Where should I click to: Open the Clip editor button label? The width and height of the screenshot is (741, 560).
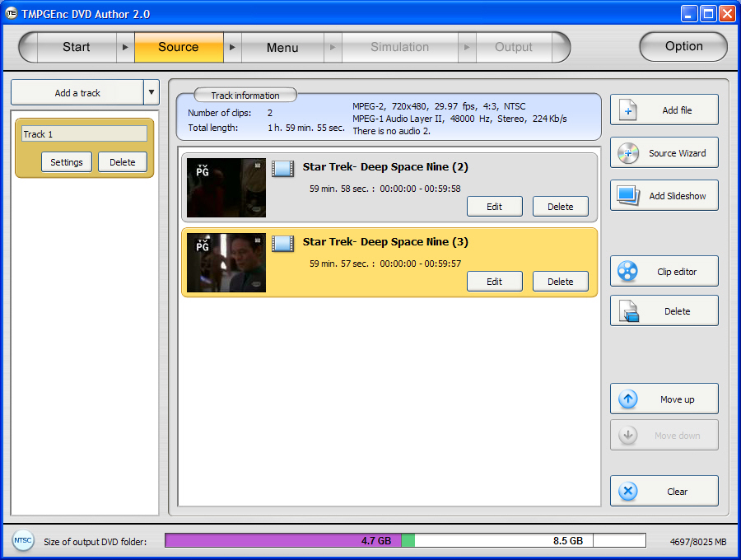[x=677, y=272]
